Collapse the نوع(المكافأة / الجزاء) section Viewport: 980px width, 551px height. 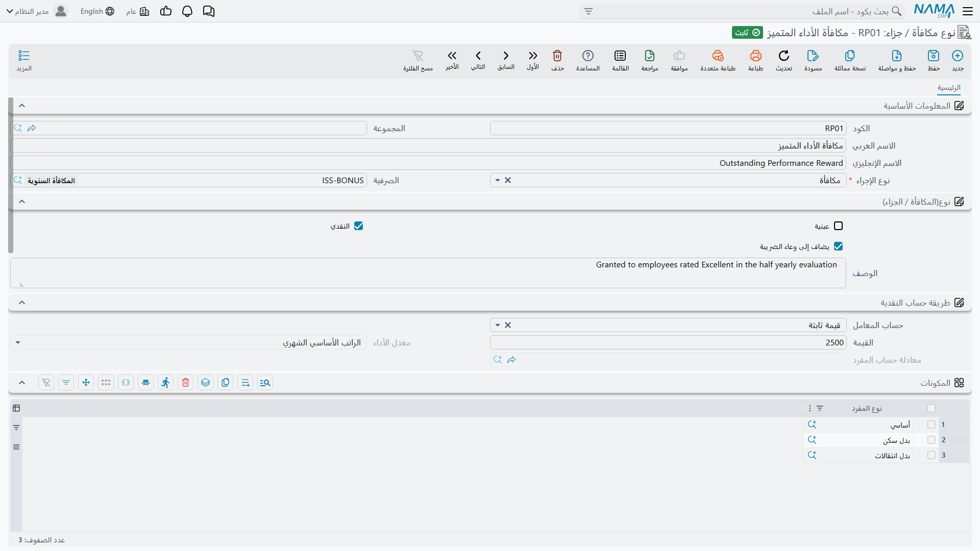tap(22, 202)
